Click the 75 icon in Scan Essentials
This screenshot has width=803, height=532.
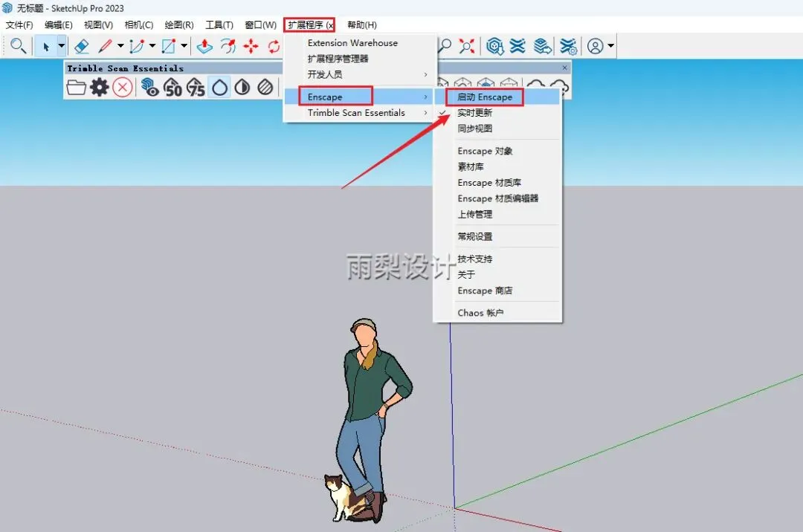click(196, 88)
